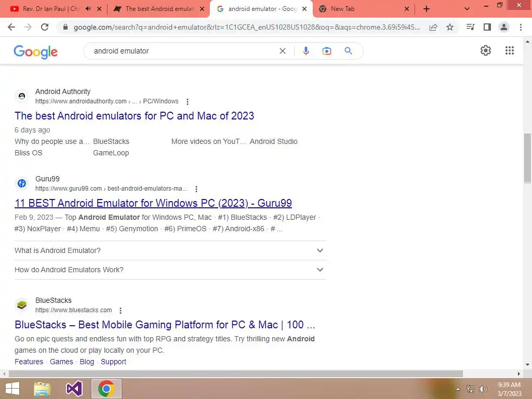Open the media controls icon in toolbar

click(x=470, y=27)
